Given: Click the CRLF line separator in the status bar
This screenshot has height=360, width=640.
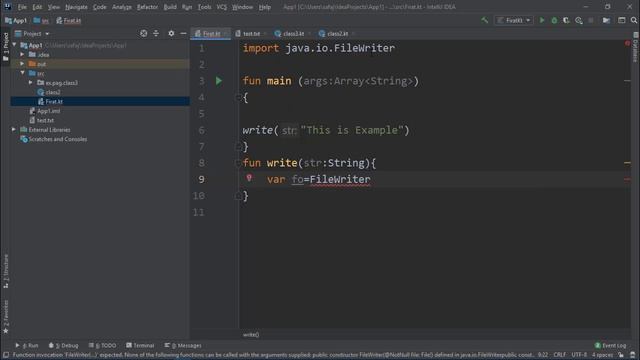Looking at the screenshot, I should (560, 355).
